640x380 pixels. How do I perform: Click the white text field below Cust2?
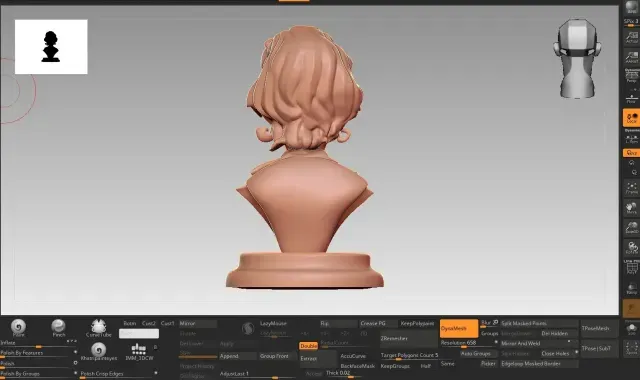tap(139, 333)
